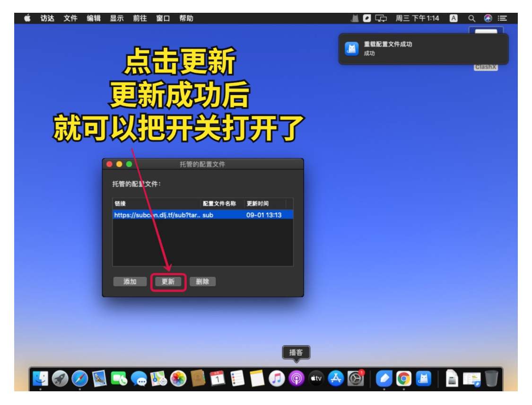Launch Google Chrome from the Dock

coord(403,379)
